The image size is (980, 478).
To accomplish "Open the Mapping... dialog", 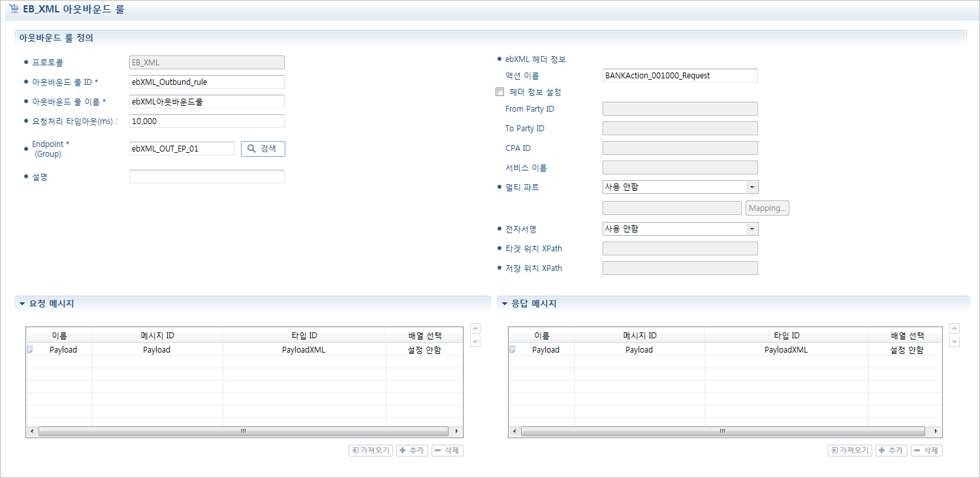I will [x=767, y=208].
